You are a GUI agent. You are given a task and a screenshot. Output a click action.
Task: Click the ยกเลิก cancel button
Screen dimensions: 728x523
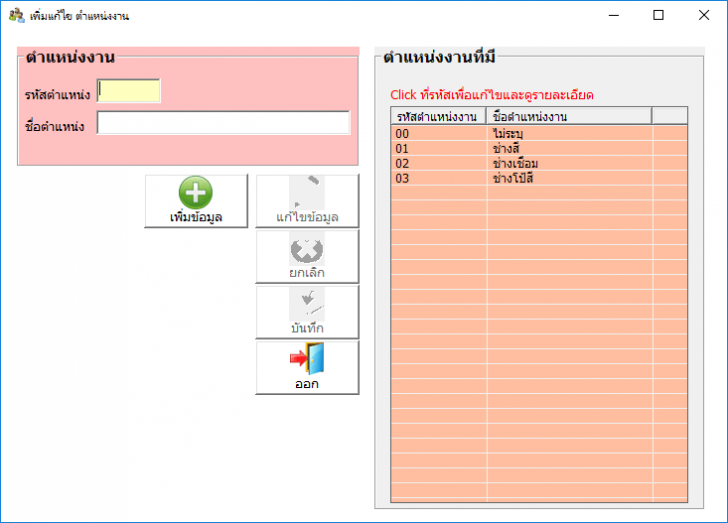tap(307, 256)
